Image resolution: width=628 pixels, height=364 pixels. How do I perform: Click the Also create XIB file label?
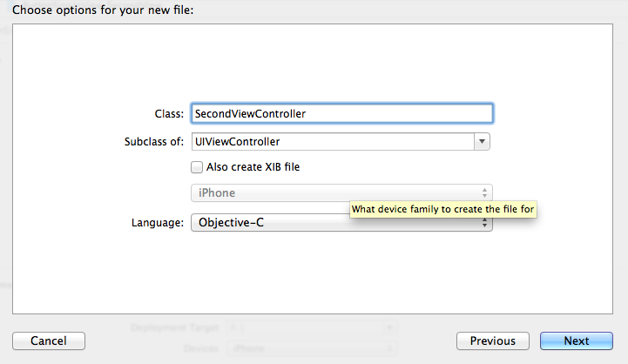[x=253, y=167]
